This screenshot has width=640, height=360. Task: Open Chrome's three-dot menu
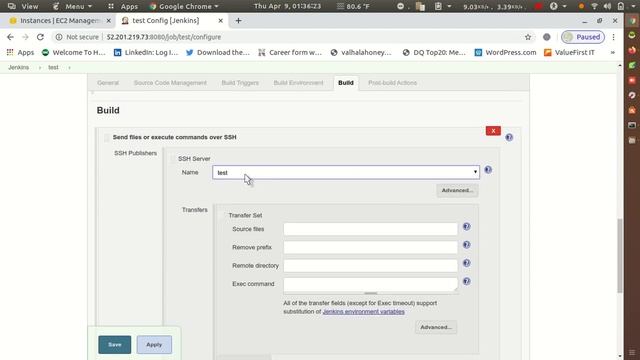point(613,37)
